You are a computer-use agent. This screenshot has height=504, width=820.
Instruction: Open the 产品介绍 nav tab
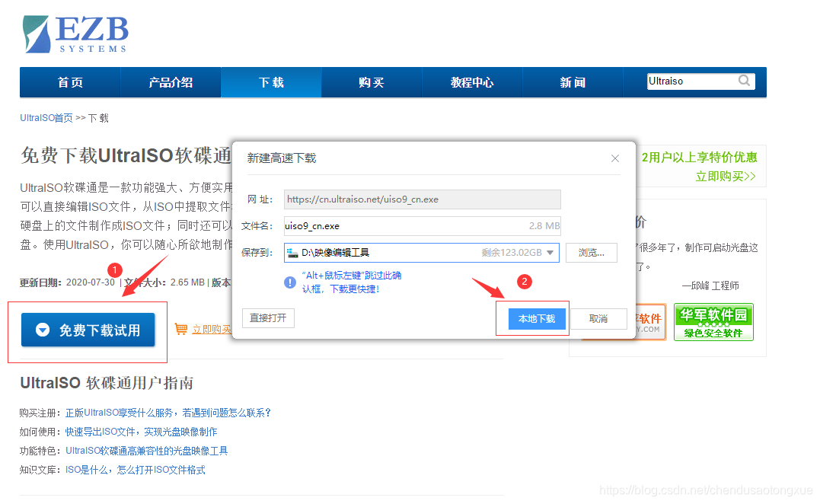point(171,82)
